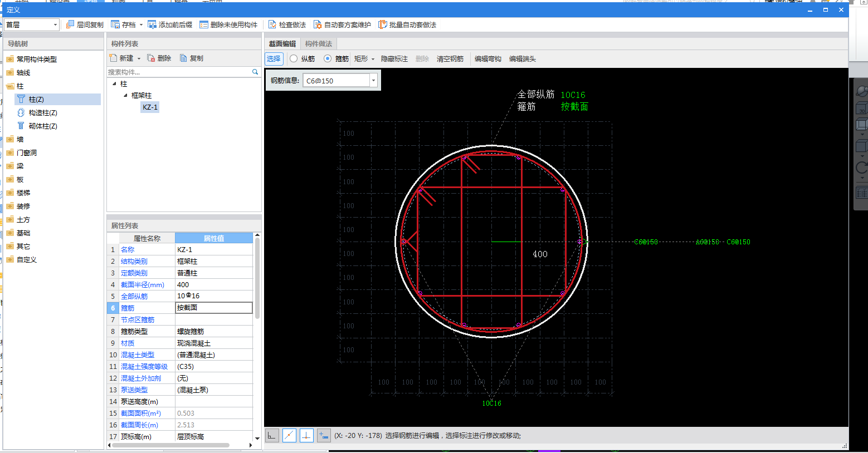Select KZ-1 in the component list

150,107
